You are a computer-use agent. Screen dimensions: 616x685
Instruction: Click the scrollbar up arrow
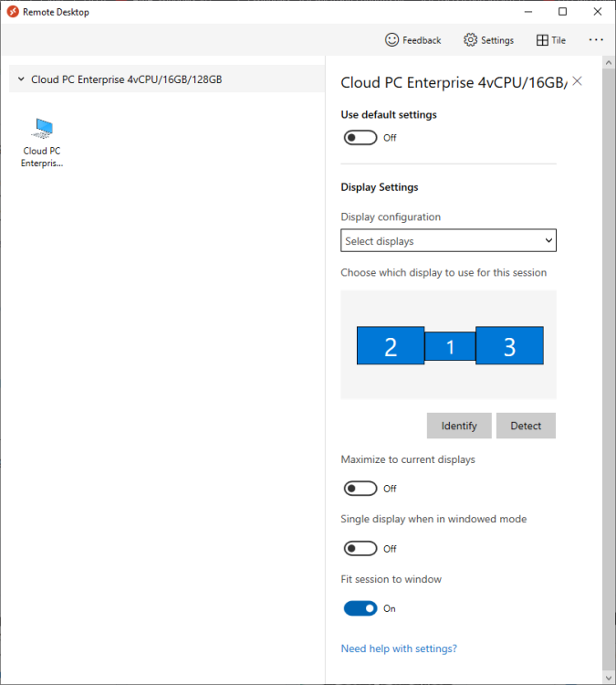[609, 63]
